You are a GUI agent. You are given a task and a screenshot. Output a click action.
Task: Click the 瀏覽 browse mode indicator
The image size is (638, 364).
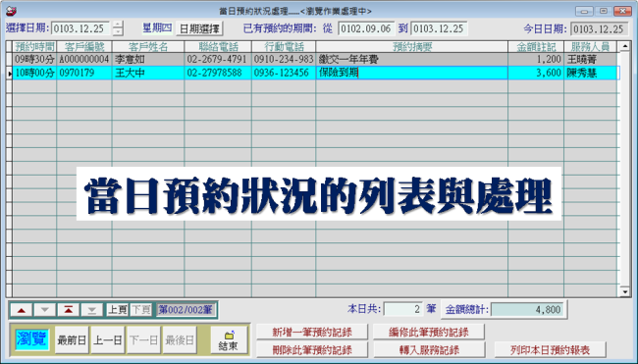point(31,339)
